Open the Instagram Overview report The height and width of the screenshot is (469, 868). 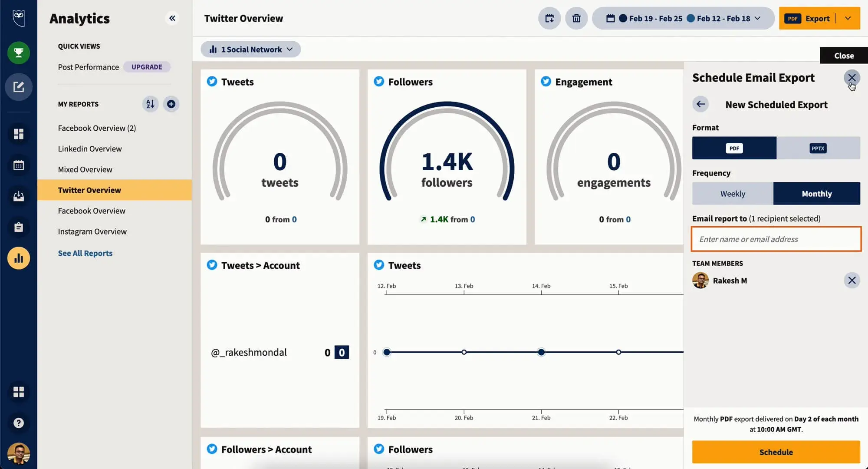pyautogui.click(x=92, y=231)
